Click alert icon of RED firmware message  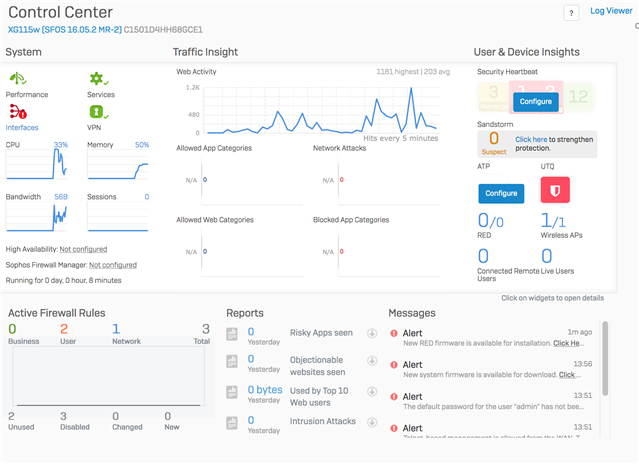point(394,333)
